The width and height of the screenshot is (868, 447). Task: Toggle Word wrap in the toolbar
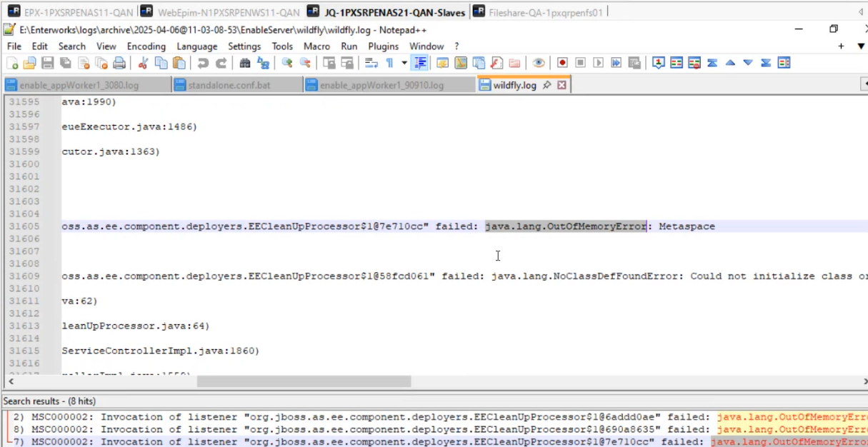[x=371, y=63]
